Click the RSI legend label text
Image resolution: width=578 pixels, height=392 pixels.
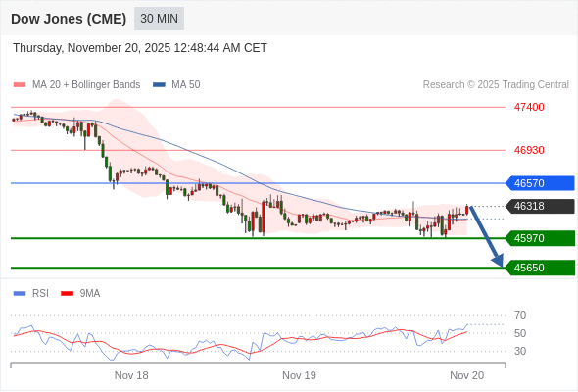(40, 294)
